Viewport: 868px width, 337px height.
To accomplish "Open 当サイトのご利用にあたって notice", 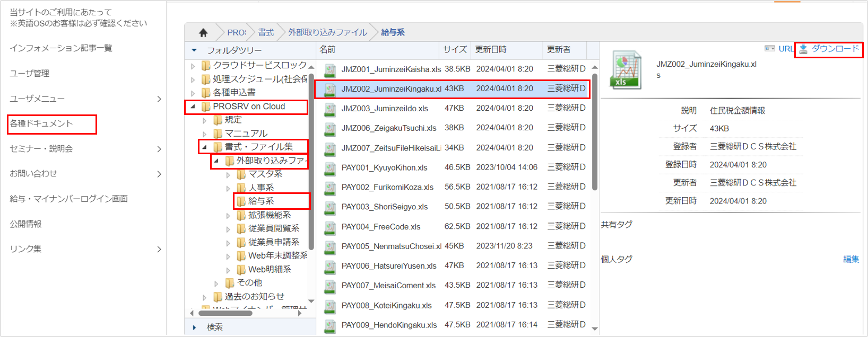I will point(60,12).
